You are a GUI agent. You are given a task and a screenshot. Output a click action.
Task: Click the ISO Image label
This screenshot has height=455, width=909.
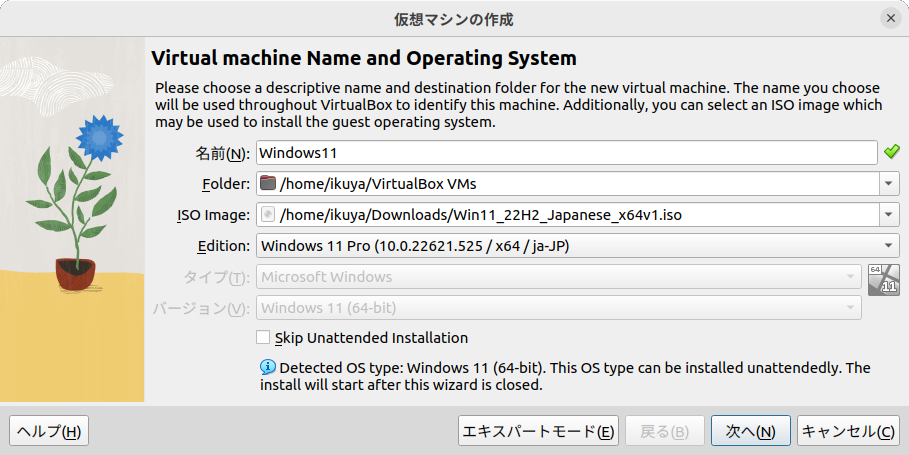tap(213, 215)
